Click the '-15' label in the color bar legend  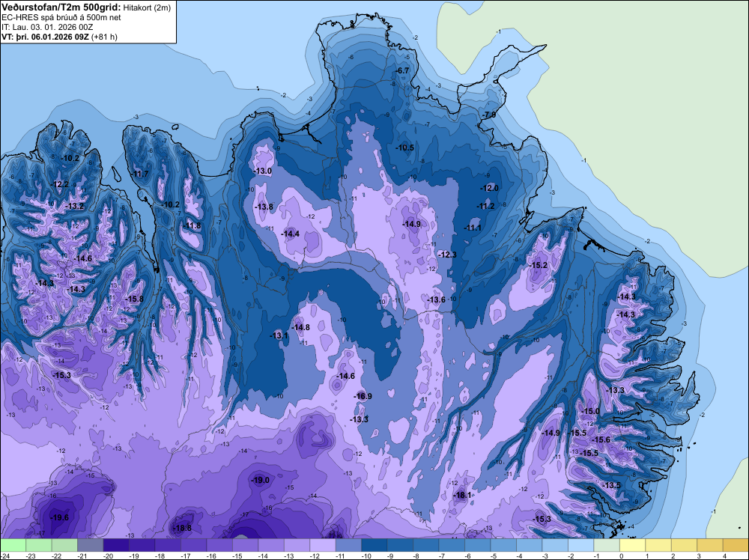237,556
